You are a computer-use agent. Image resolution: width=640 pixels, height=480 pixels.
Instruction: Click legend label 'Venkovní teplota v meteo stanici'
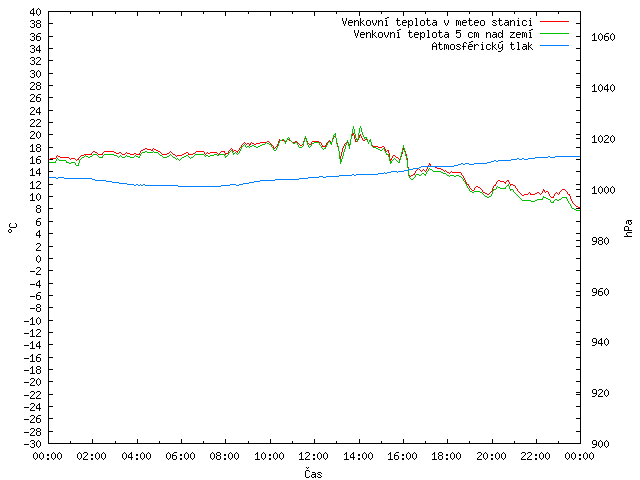(x=437, y=22)
